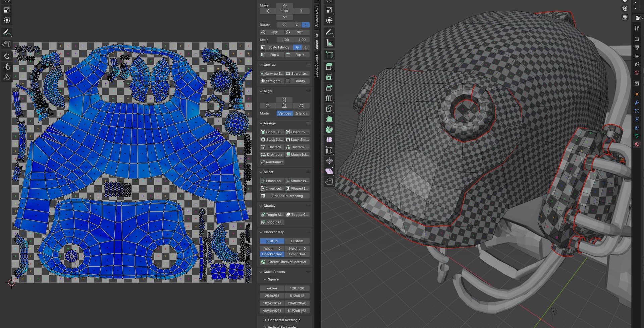Select the Annotate tool in UV editor
This screenshot has width=644, height=328.
7,32
